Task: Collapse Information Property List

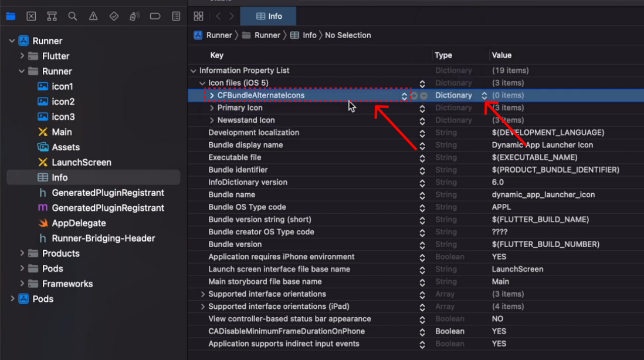Action: [x=194, y=70]
